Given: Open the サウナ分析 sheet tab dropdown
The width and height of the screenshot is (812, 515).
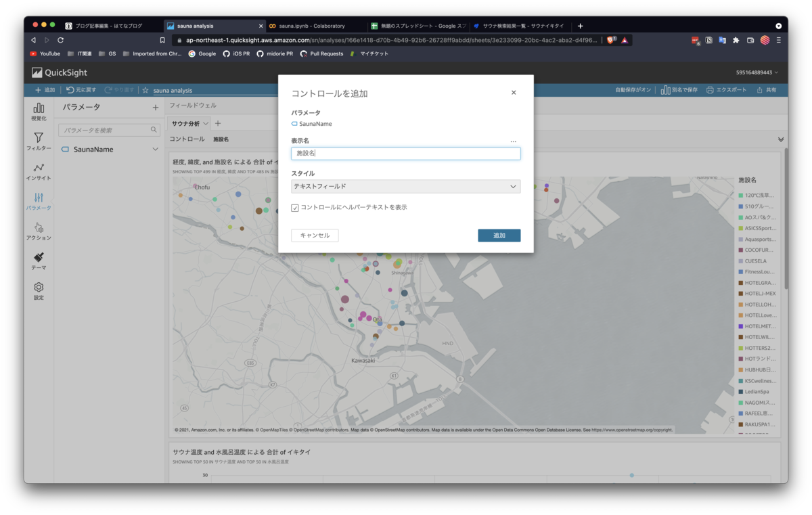Looking at the screenshot, I should [206, 124].
